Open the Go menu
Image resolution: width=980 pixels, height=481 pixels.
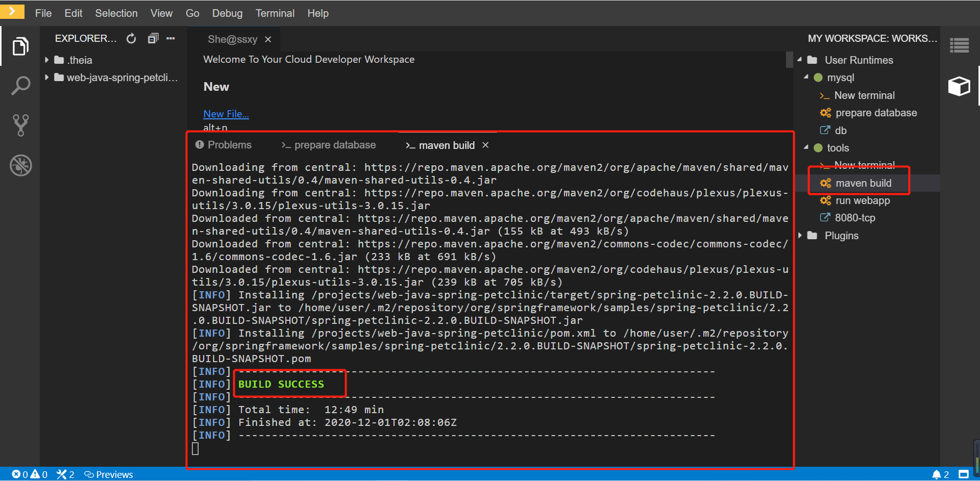tap(192, 13)
